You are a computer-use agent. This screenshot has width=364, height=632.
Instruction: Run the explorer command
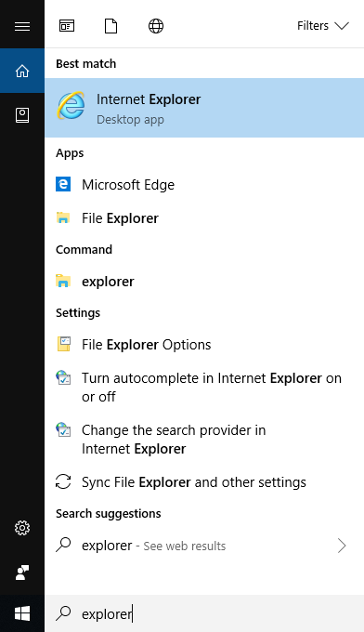point(204,282)
